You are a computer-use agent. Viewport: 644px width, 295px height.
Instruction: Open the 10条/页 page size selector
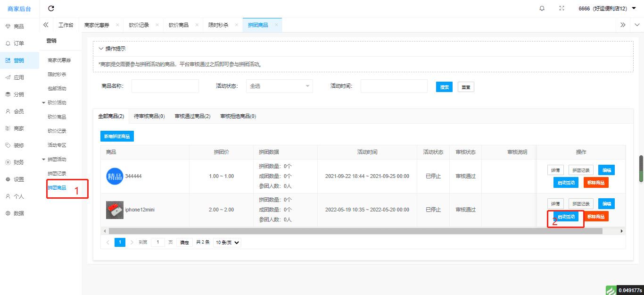[x=227, y=243]
